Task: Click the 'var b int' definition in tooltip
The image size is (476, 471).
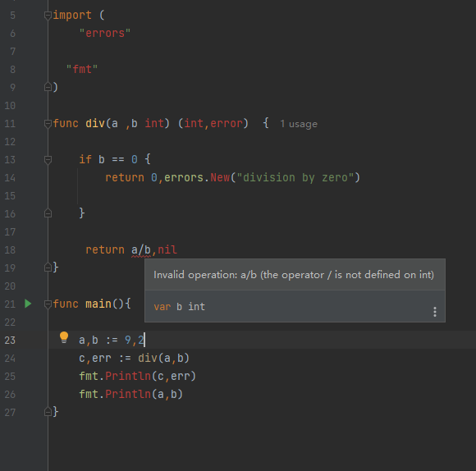Action: tap(179, 307)
